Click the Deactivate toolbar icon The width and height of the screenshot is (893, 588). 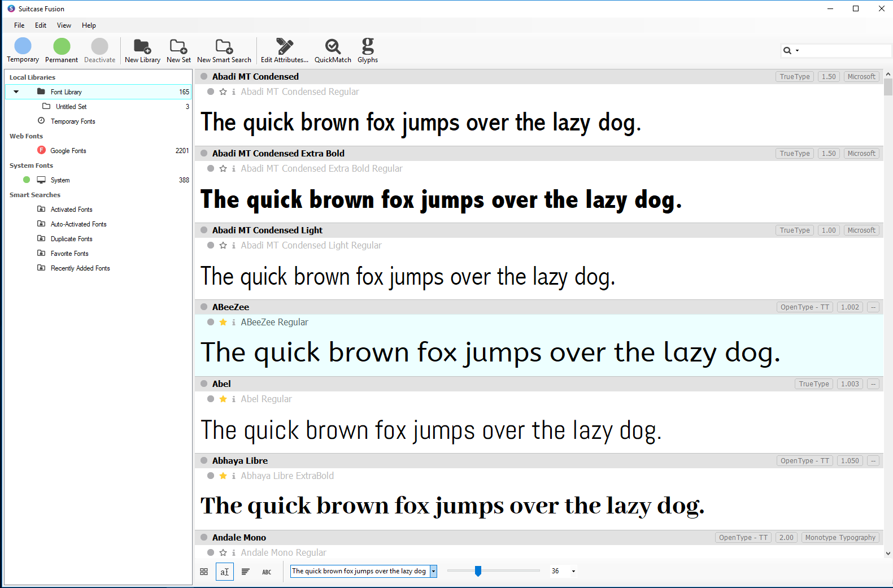(99, 46)
